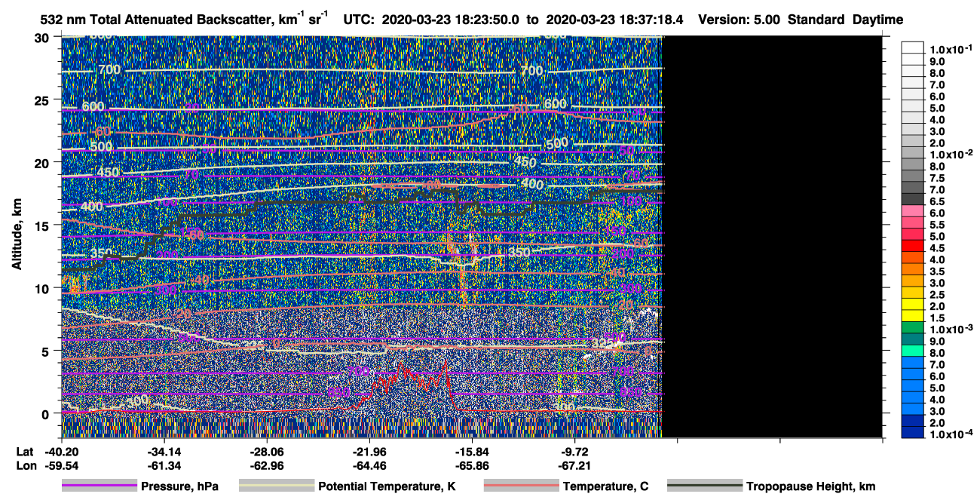Select the dark gray 6.5 colorbar swatch
This screenshot has width=980, height=503.
(914, 201)
